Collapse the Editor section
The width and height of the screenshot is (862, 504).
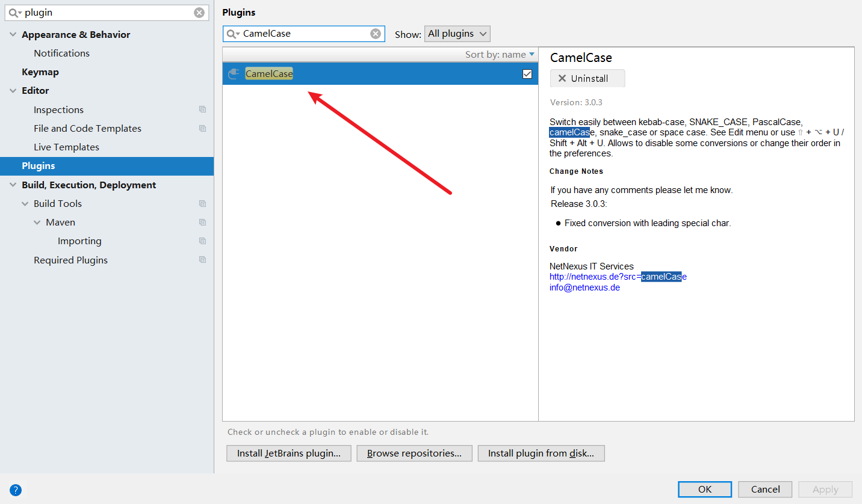pos(13,91)
